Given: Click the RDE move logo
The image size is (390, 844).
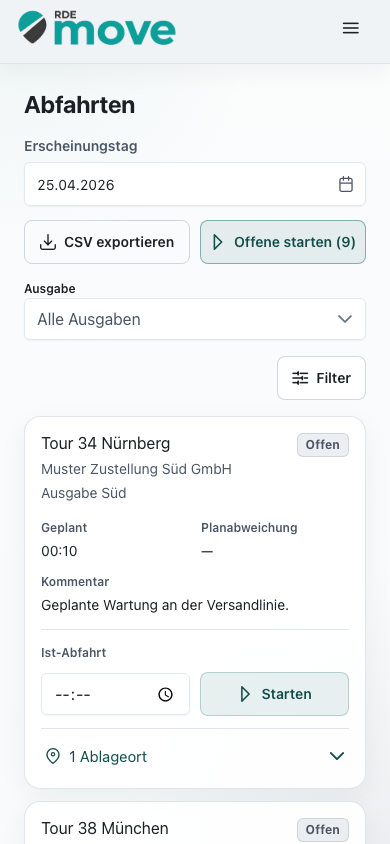Looking at the screenshot, I should (x=97, y=28).
